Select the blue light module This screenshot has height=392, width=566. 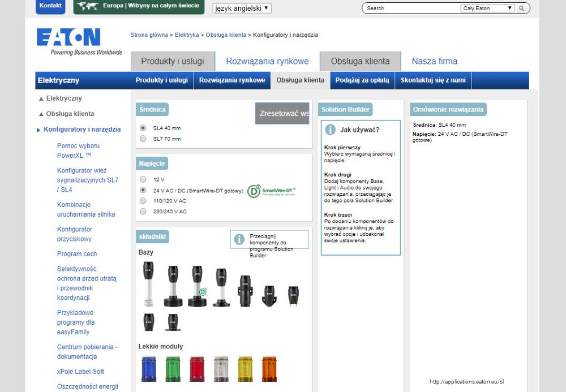pyautogui.click(x=149, y=369)
